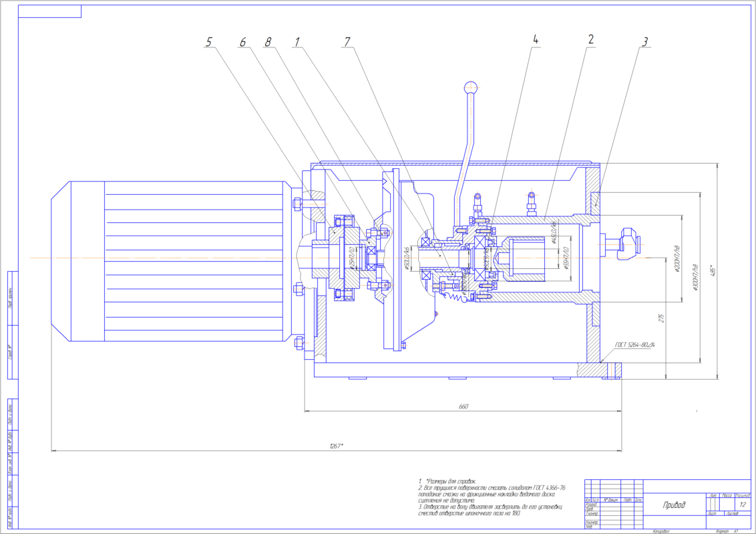Click the '№ докум' column header
This screenshot has height=534, width=756.
(610, 500)
